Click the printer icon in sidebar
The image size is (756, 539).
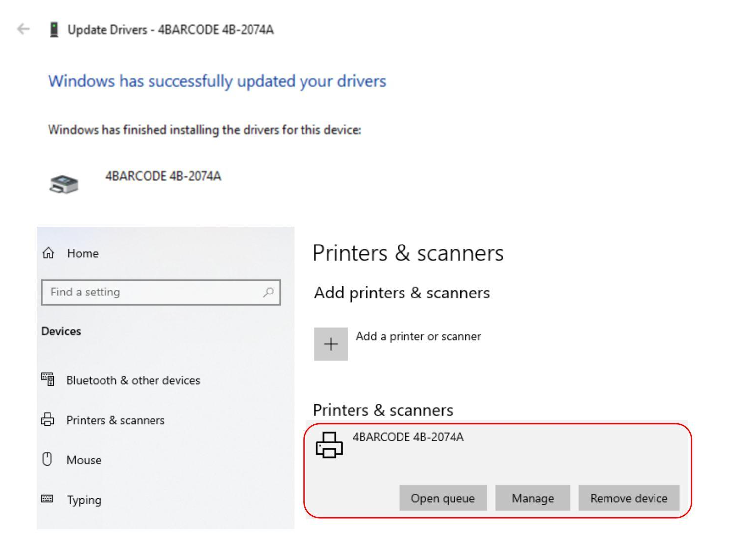pos(48,419)
